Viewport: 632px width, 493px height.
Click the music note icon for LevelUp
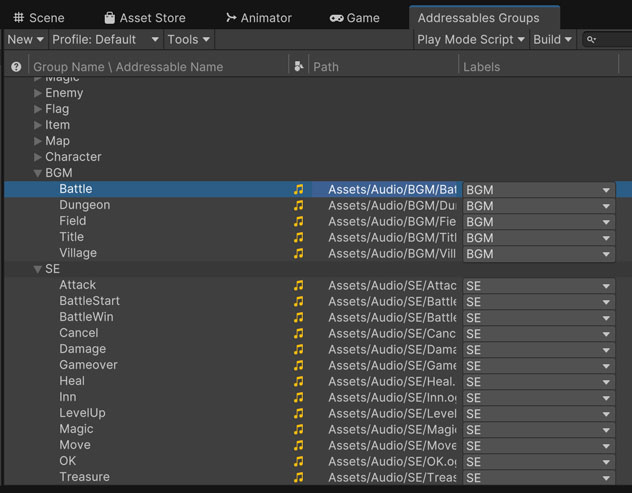299,414
